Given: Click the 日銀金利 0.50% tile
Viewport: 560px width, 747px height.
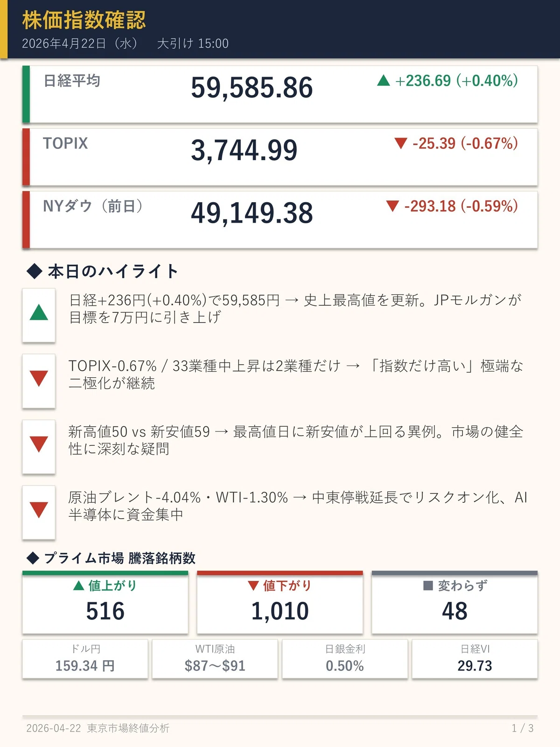Looking at the screenshot, I should tap(345, 659).
